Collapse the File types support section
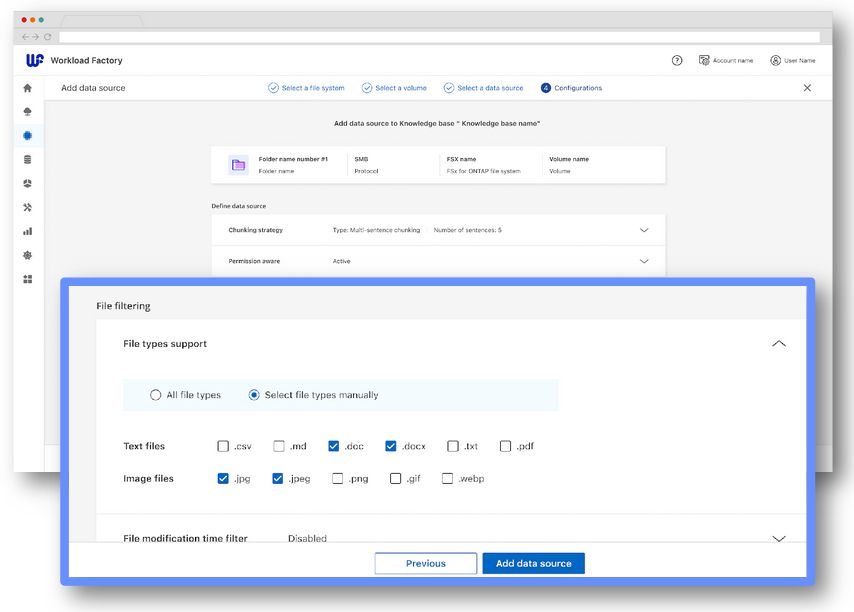This screenshot has width=854, height=612. point(778,342)
